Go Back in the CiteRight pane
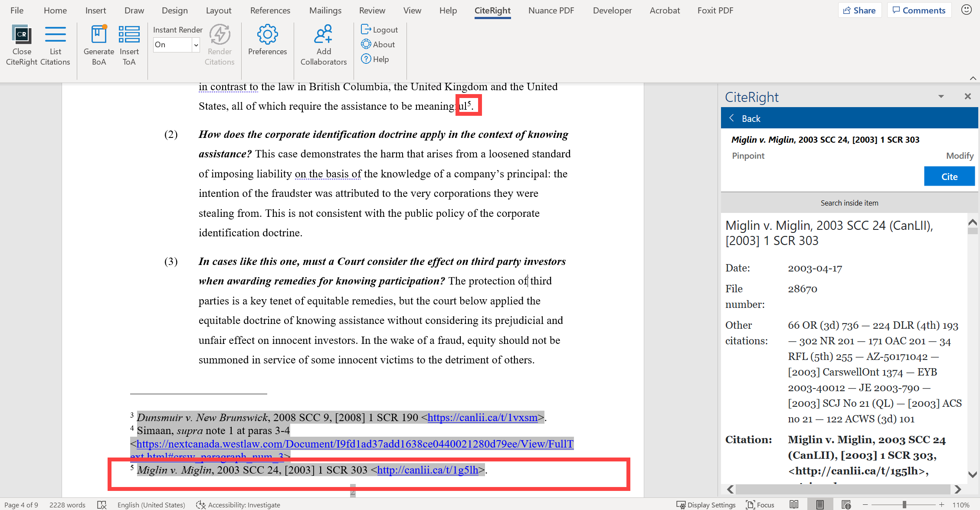The image size is (980, 510). pyautogui.click(x=744, y=118)
